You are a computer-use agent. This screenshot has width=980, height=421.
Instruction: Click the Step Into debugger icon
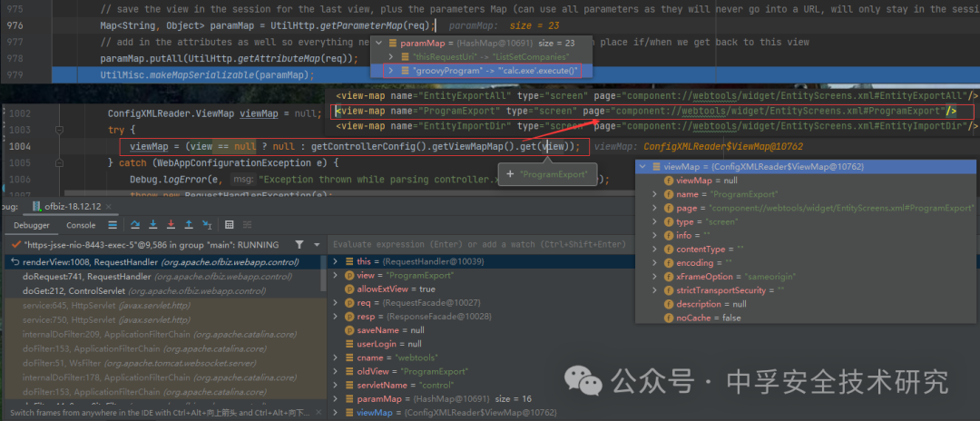click(153, 225)
